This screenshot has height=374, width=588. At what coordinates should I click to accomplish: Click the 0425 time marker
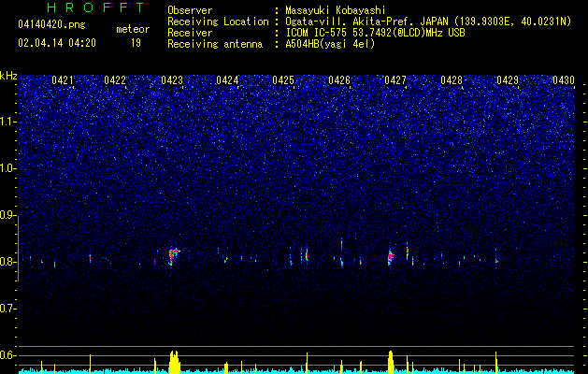[283, 79]
